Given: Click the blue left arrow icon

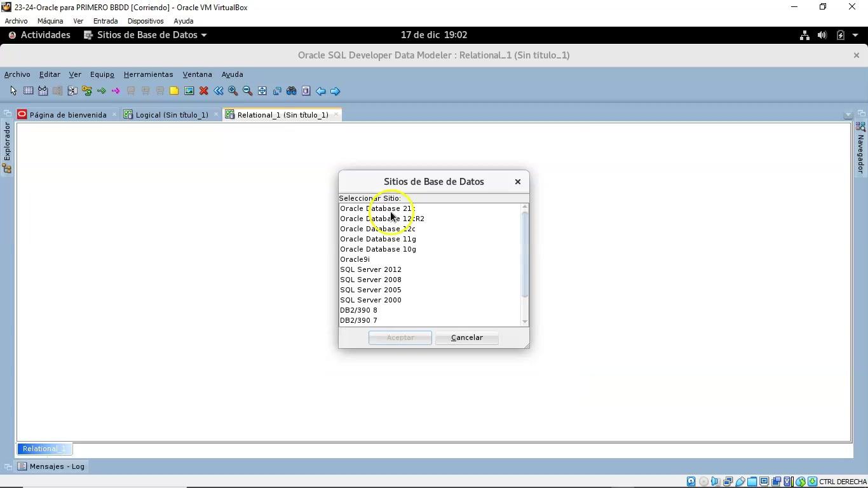Looking at the screenshot, I should 321,91.
